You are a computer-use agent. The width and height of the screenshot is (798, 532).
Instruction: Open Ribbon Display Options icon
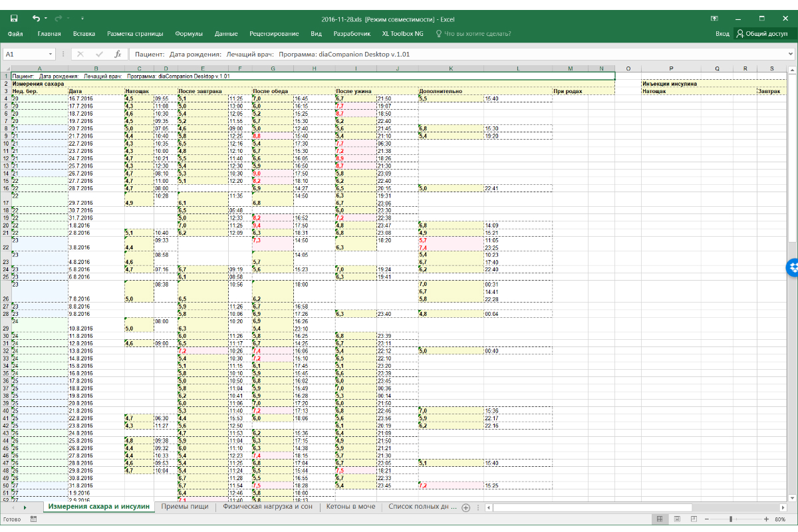714,19
